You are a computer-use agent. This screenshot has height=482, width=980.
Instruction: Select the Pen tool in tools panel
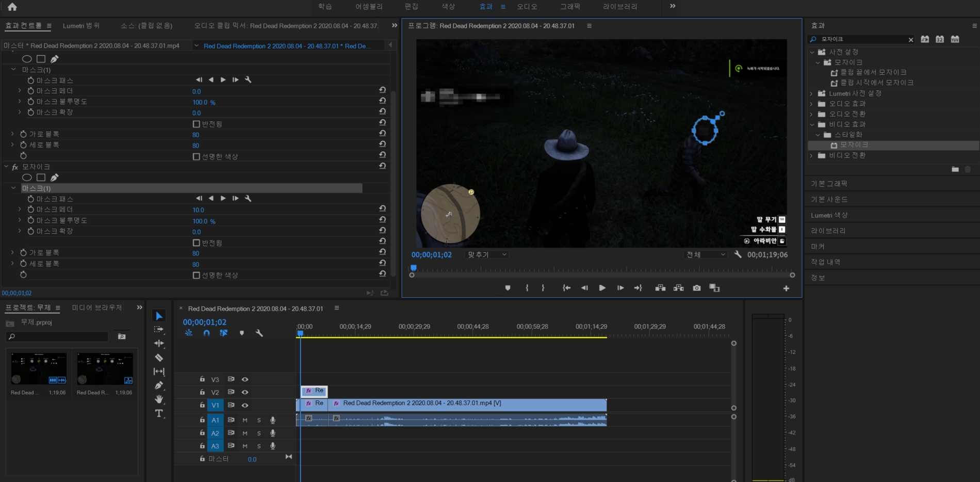159,385
